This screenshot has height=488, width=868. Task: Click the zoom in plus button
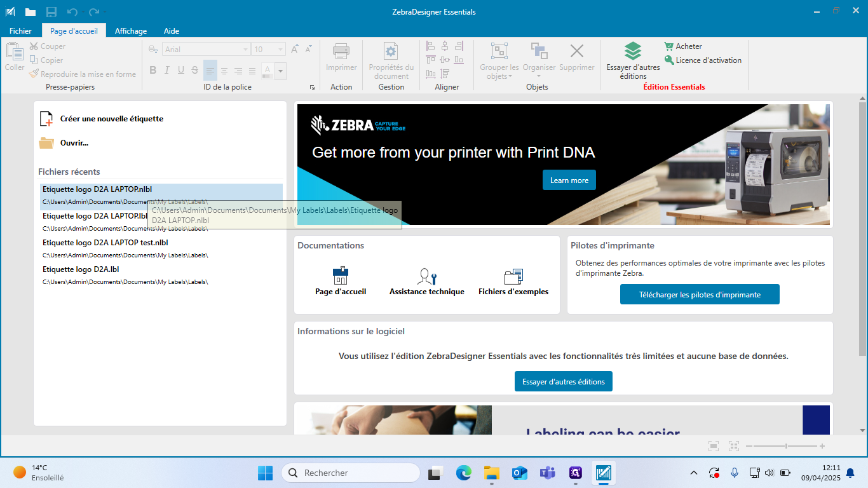(822, 446)
